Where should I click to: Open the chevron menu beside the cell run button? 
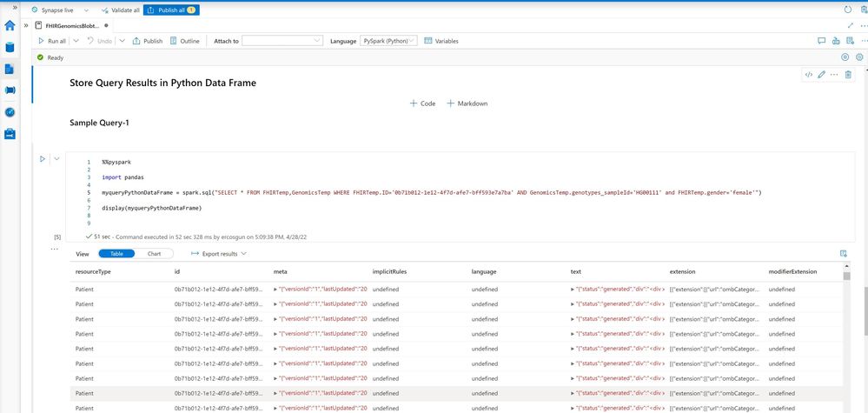pos(56,159)
